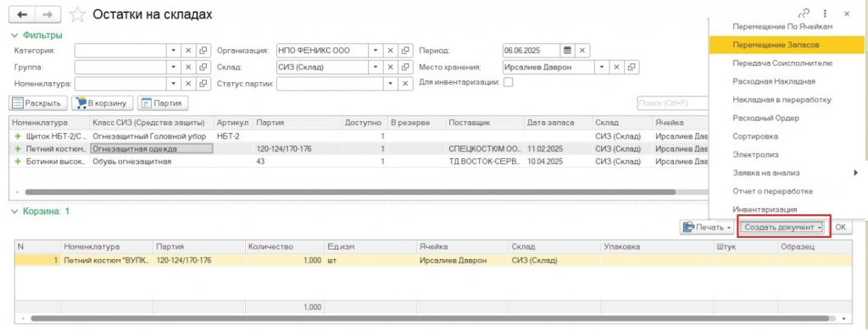Open the Склад item form

(x=405, y=67)
